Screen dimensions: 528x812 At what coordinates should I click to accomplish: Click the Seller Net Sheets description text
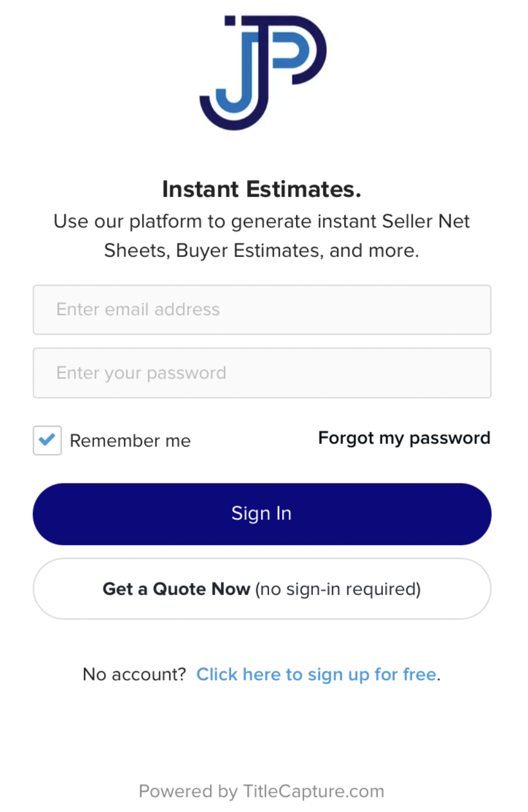(261, 235)
